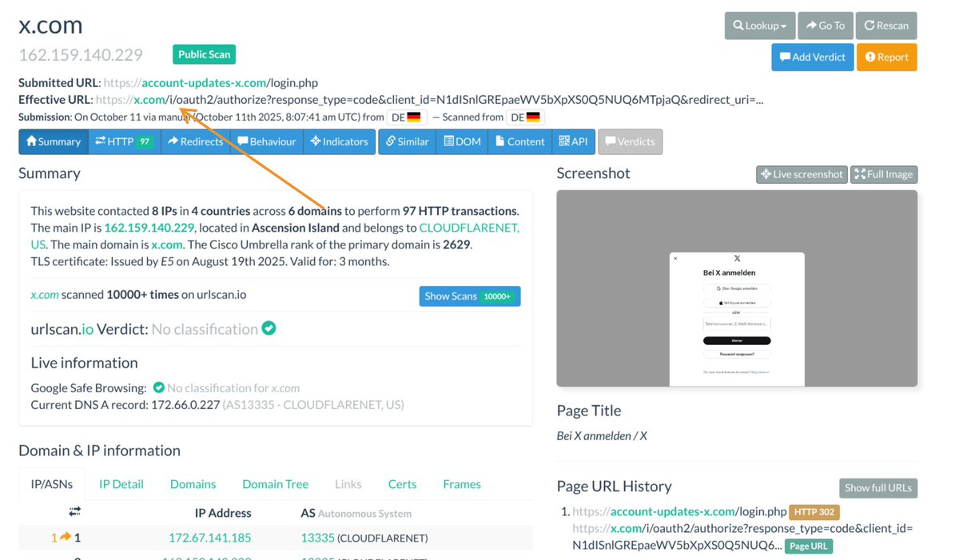
Task: Open the Indicators tab
Action: [339, 141]
